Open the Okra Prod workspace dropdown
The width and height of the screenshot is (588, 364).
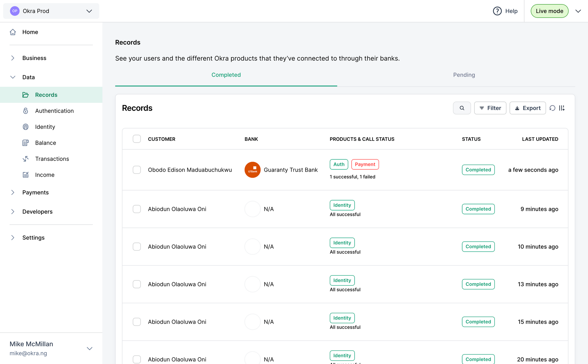point(51,11)
